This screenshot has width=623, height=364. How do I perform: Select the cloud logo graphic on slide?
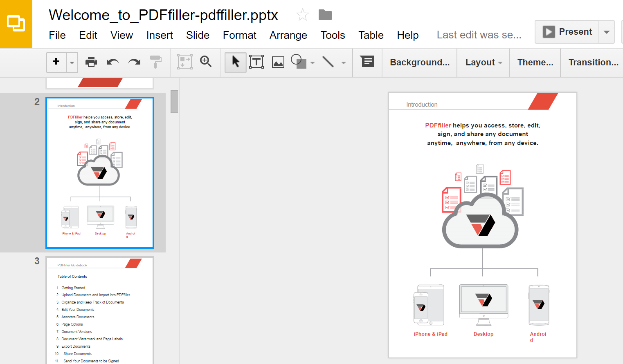(480, 221)
